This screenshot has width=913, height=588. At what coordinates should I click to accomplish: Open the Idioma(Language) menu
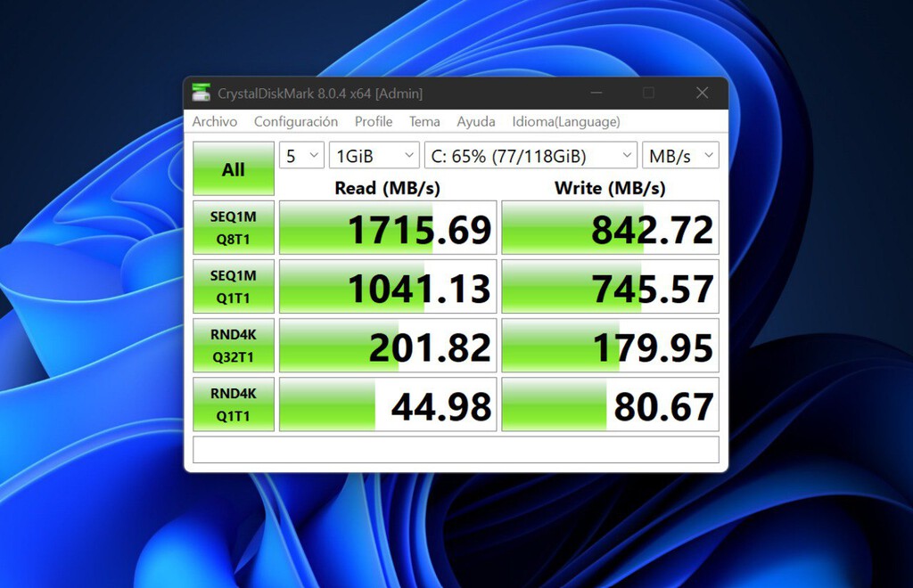tap(566, 121)
